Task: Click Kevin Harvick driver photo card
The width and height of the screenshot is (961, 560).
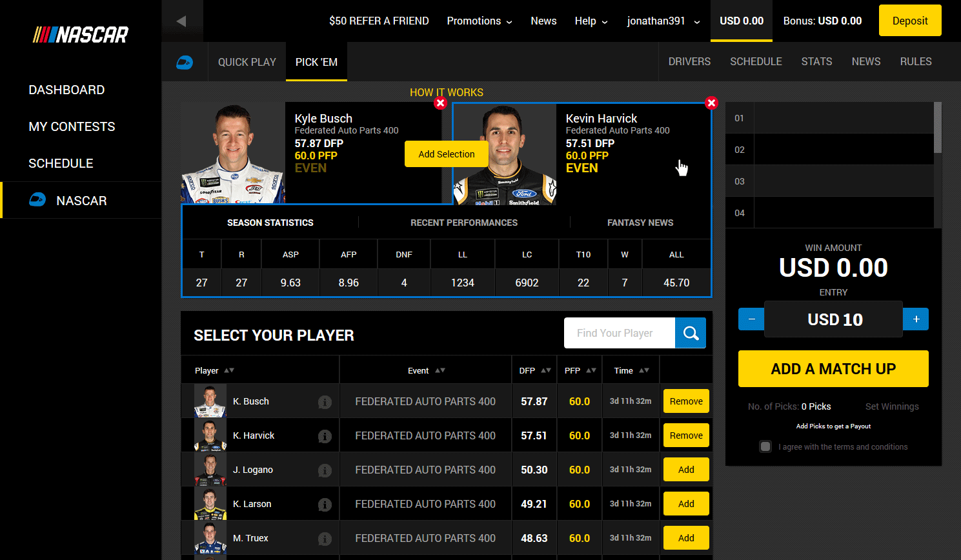Action: click(x=505, y=155)
